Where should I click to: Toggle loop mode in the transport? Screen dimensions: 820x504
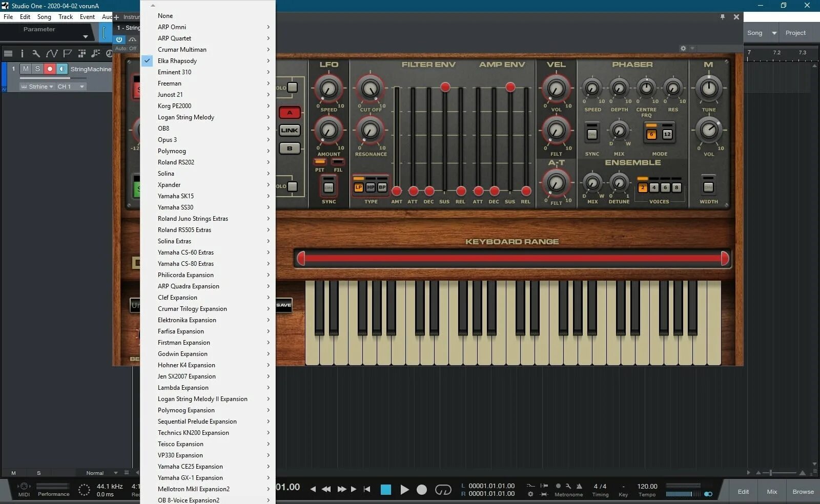pyautogui.click(x=443, y=490)
